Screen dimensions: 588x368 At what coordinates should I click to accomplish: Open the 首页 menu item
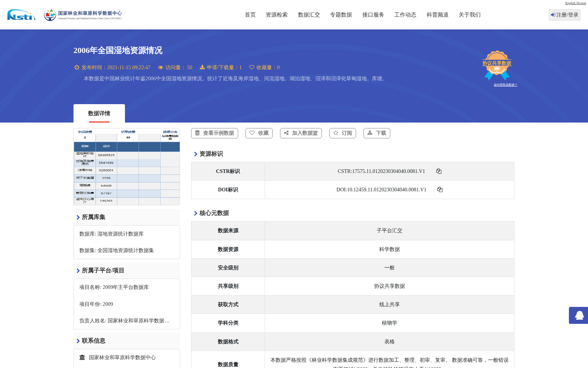coord(250,15)
